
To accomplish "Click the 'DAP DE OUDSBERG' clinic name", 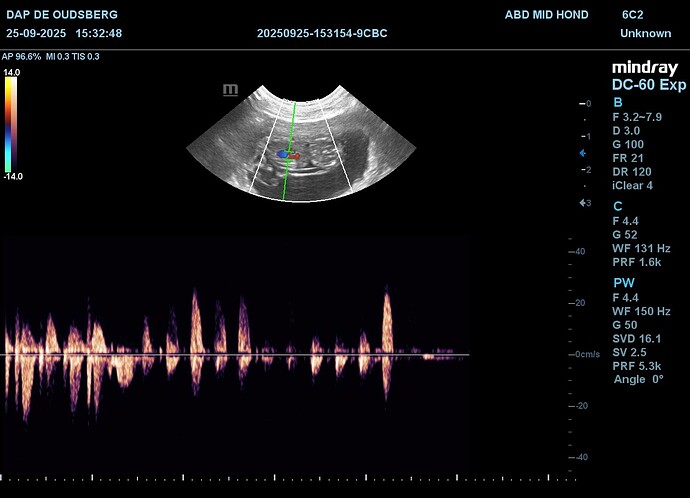I will (62, 15).
